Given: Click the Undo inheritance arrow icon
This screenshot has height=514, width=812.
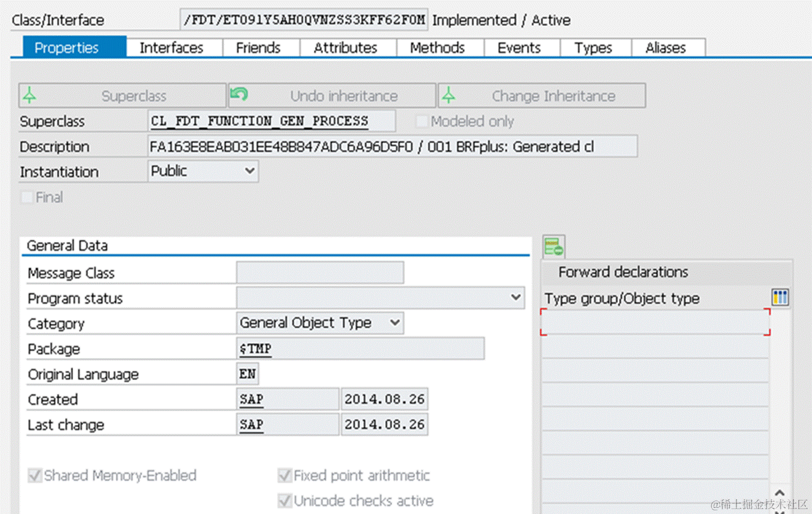Looking at the screenshot, I should (239, 94).
